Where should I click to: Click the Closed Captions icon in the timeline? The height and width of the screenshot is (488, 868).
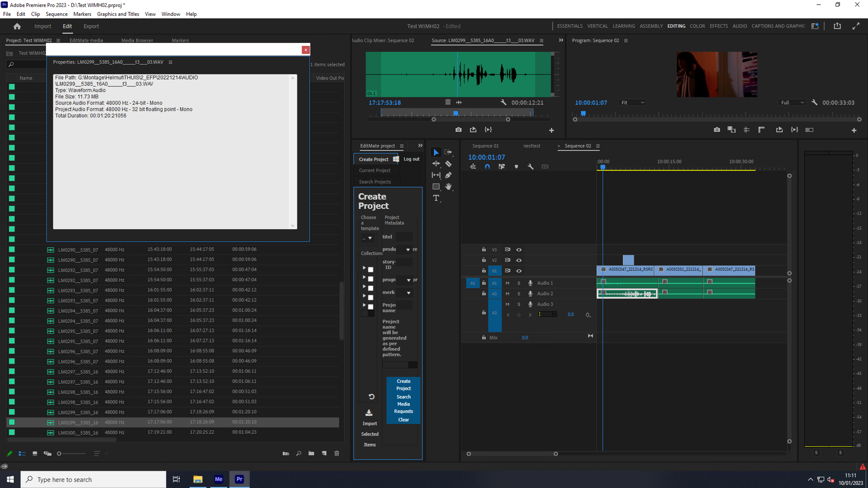pyautogui.click(x=545, y=166)
